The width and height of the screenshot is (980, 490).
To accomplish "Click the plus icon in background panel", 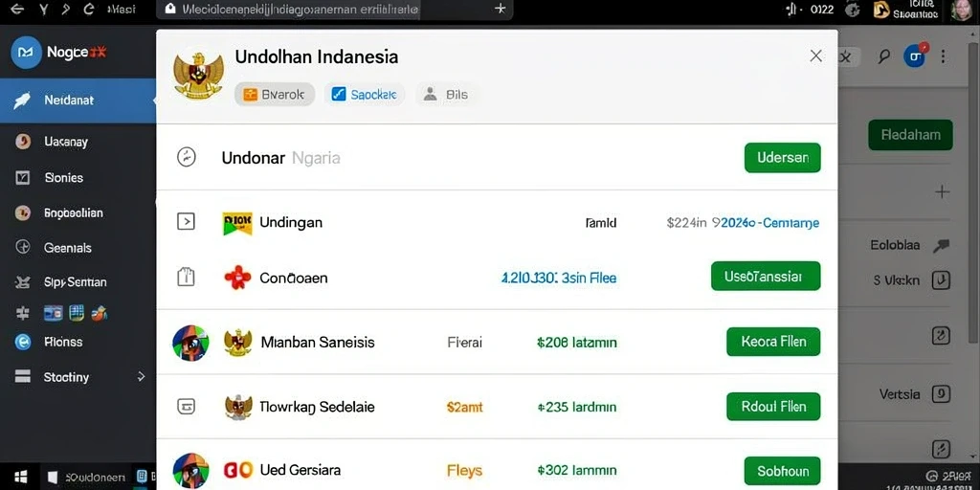I will (942, 191).
